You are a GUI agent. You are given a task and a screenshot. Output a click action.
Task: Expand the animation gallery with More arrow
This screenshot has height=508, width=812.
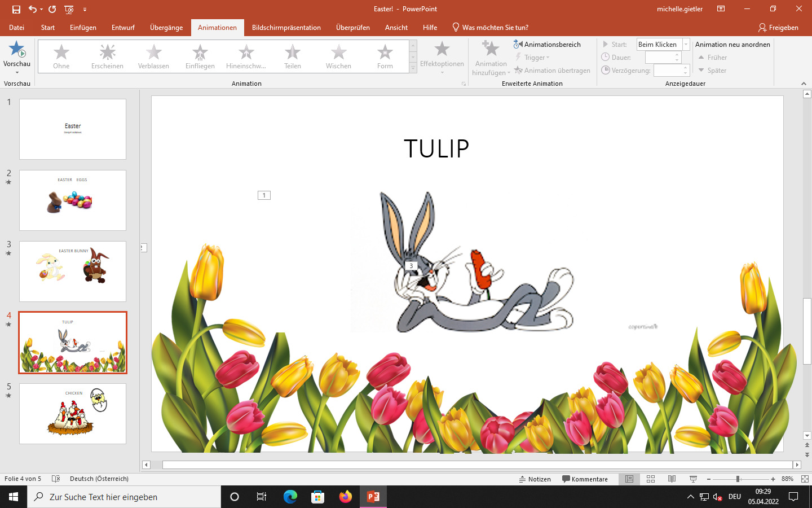[x=413, y=68]
